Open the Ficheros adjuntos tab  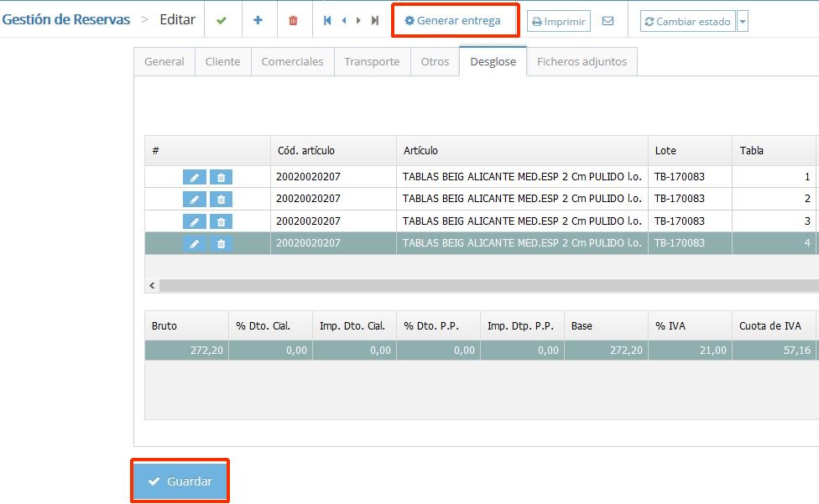point(582,61)
